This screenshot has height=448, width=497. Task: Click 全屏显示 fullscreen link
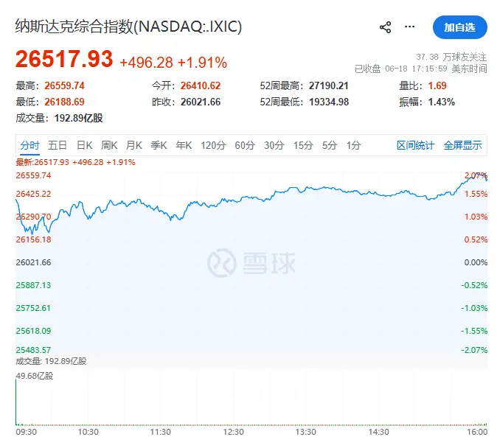coord(463,145)
